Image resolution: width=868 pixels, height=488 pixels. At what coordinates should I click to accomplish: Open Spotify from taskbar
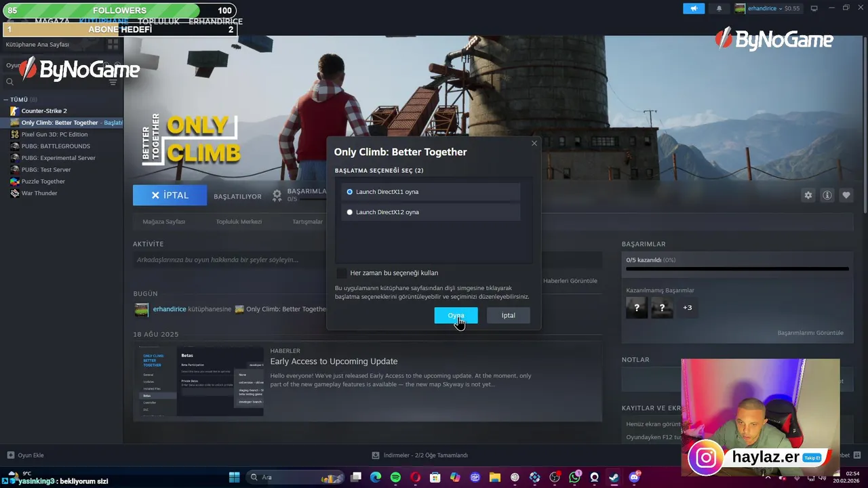[x=395, y=477]
